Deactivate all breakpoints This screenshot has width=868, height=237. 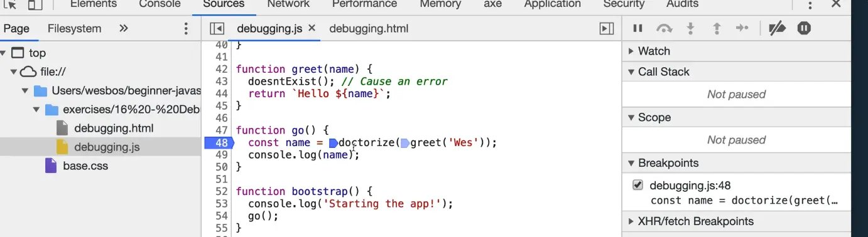778,28
